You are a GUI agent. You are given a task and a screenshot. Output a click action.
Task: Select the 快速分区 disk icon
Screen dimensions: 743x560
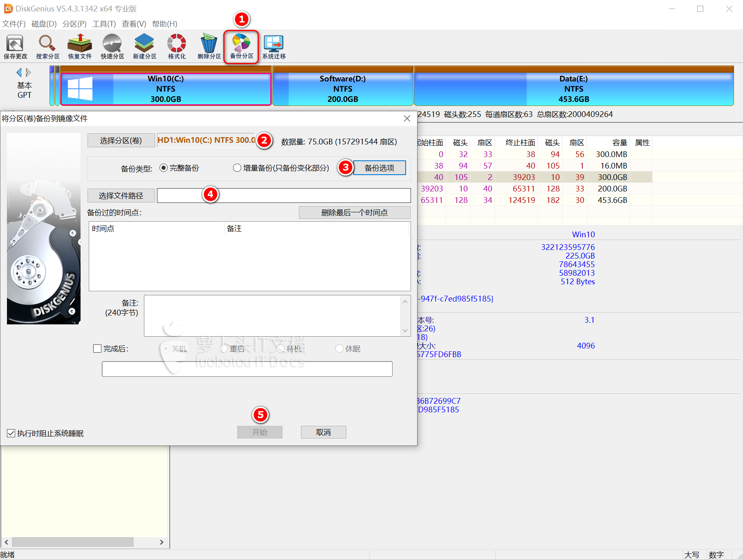pyautogui.click(x=112, y=47)
